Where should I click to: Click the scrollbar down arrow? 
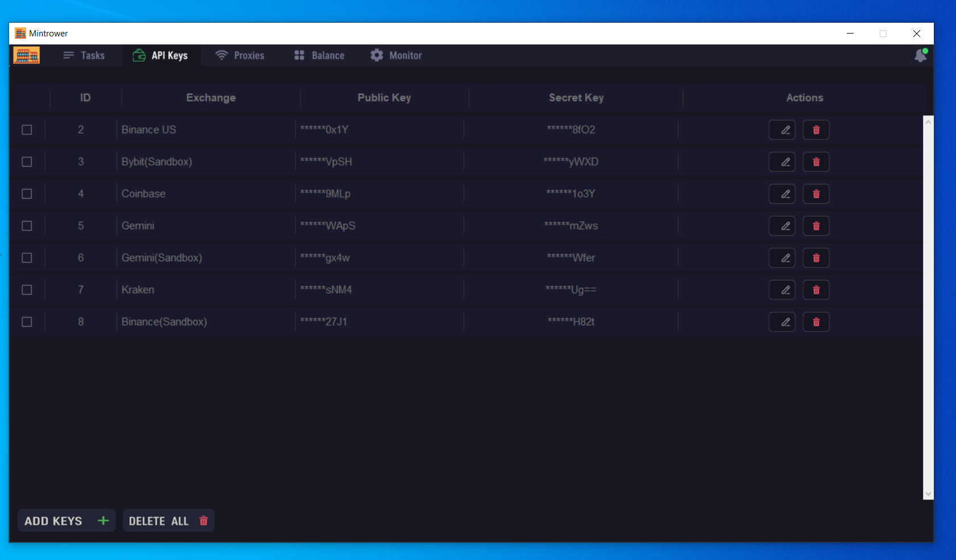tap(928, 494)
